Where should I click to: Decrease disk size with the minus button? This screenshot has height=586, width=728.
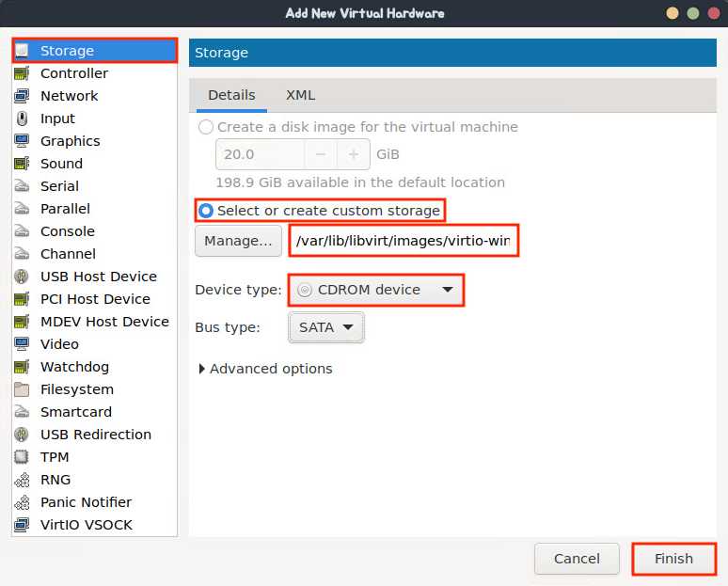321,154
